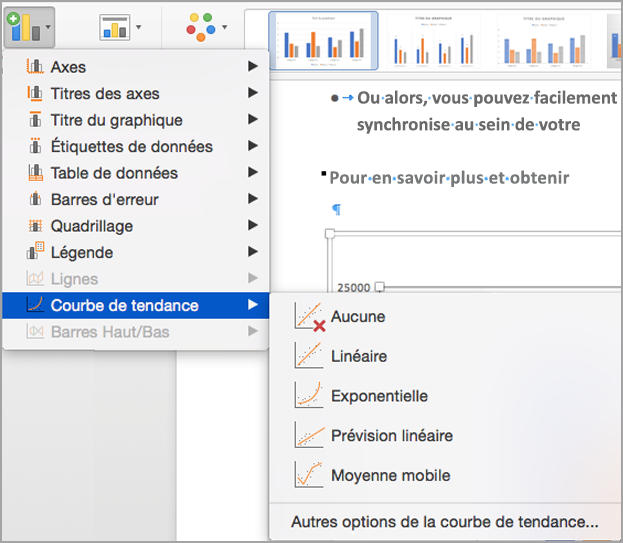The height and width of the screenshot is (543, 623).
Task: Open the Axes submenu
Action: [135, 67]
